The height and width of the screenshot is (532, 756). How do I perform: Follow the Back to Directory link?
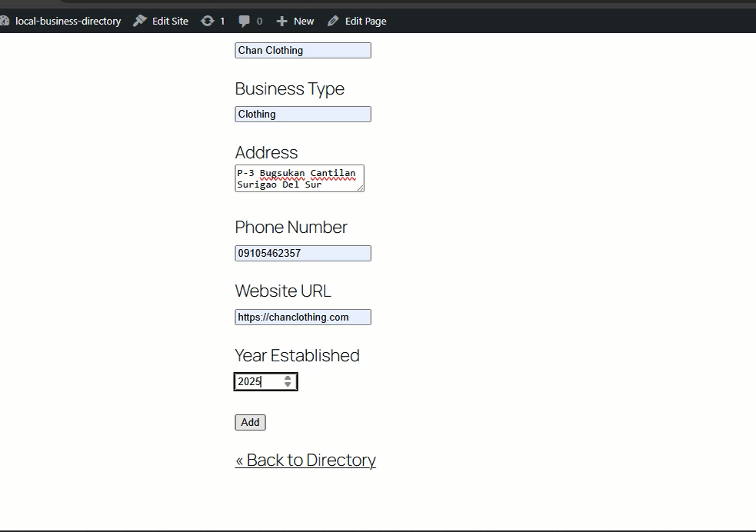click(305, 460)
